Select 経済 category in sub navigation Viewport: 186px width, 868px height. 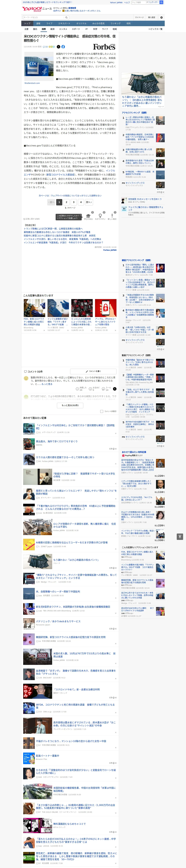52,29
